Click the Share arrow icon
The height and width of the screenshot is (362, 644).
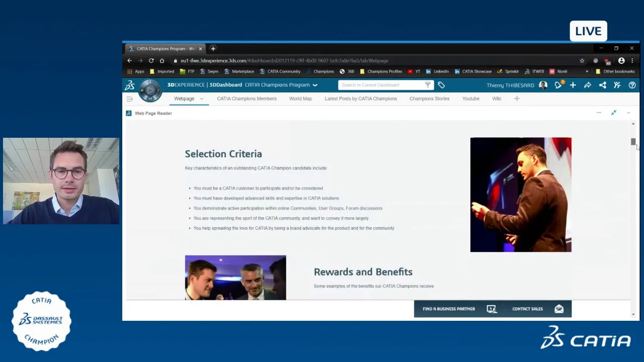click(587, 85)
